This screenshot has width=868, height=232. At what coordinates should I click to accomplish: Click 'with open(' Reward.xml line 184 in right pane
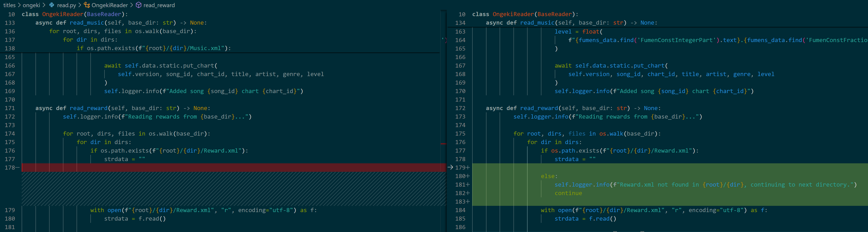(x=654, y=210)
